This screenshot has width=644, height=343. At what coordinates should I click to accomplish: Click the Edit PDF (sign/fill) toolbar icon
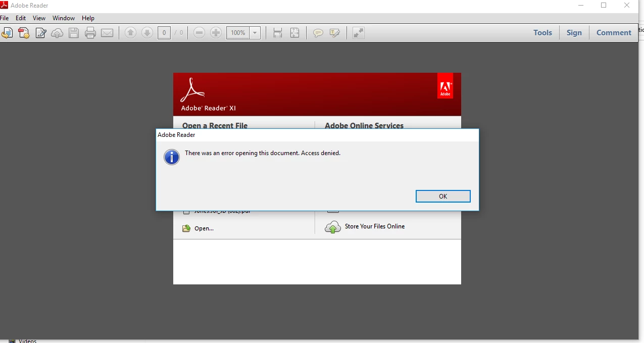41,33
